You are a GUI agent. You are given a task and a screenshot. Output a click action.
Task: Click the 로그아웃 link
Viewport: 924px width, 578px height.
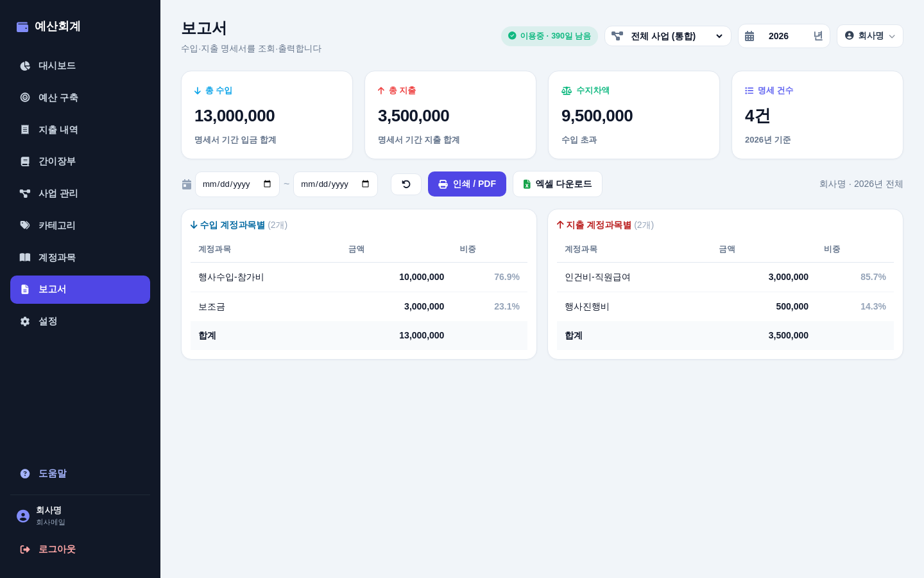(x=80, y=549)
